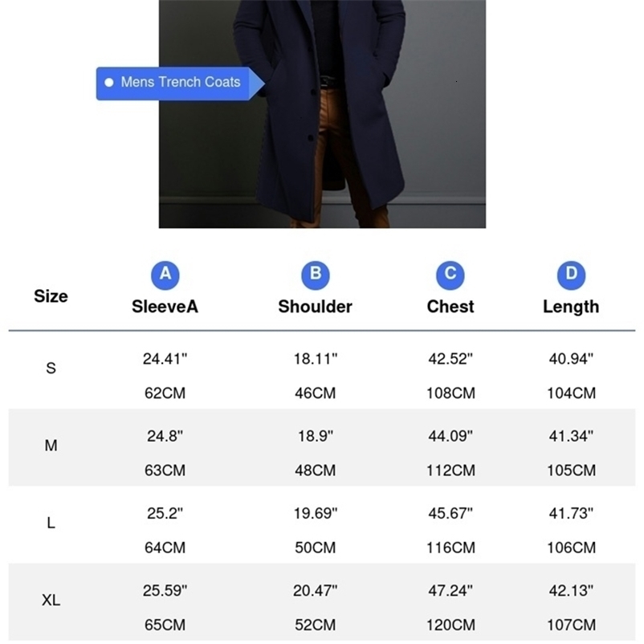The width and height of the screenshot is (644, 644).
Task: Select the M size row label
Action: click(51, 446)
